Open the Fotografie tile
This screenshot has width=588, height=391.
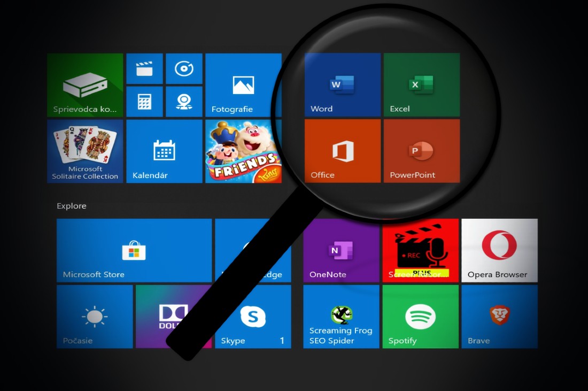pyautogui.click(x=243, y=85)
